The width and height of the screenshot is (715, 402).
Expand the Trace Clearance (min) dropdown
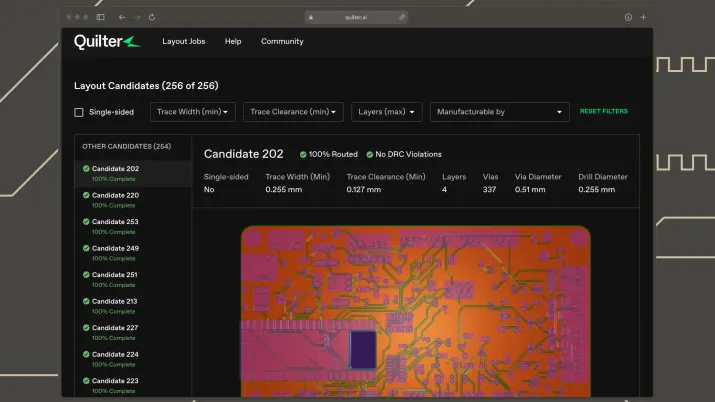pyautogui.click(x=293, y=112)
